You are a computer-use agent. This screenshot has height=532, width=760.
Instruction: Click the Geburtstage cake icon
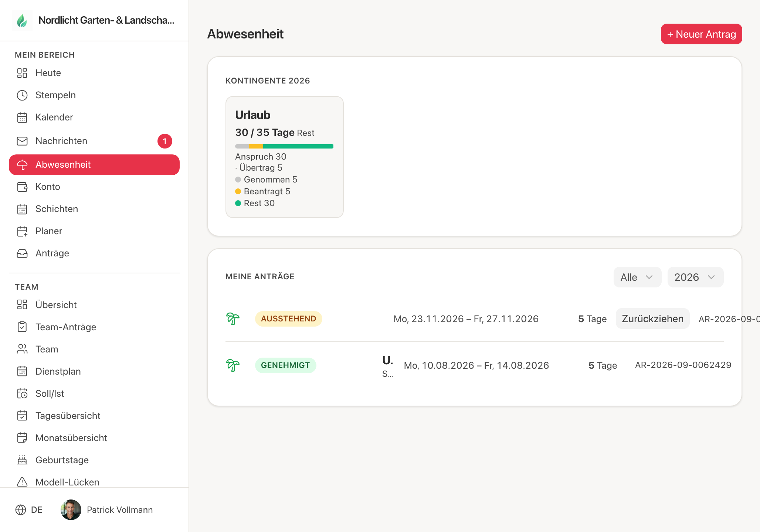(x=22, y=460)
